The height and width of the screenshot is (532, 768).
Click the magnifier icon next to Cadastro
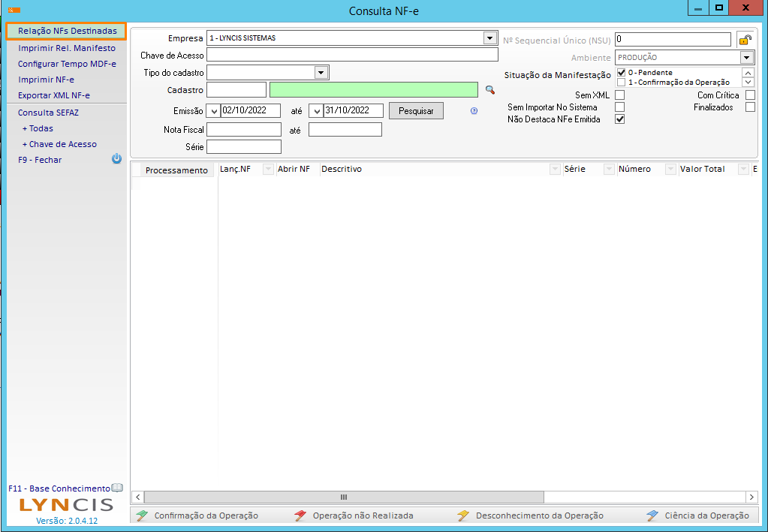point(490,90)
